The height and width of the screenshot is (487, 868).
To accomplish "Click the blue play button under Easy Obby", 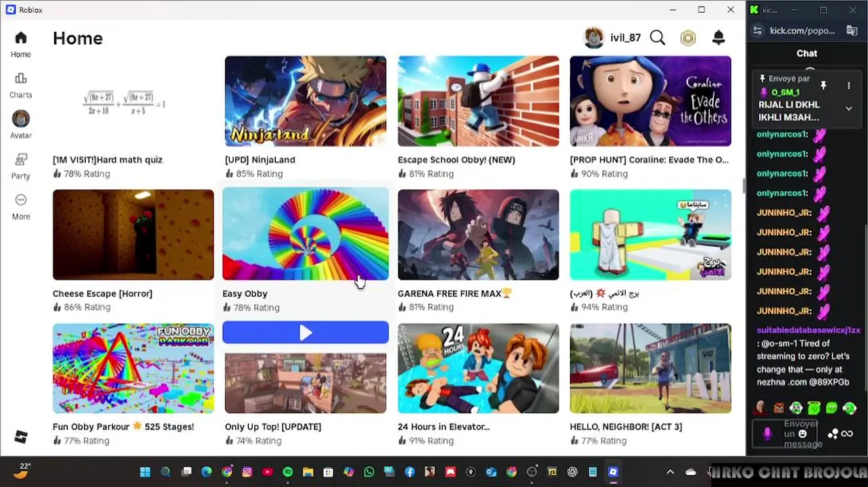I will 306,332.
